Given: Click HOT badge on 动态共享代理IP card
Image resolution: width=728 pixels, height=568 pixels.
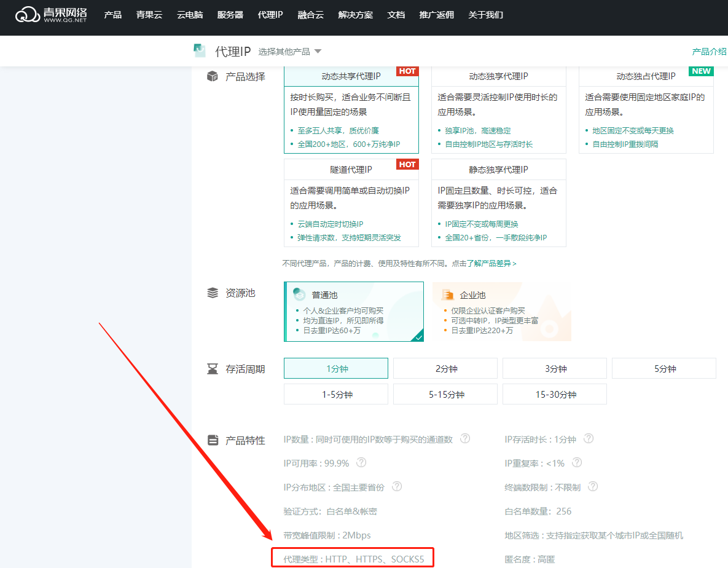Looking at the screenshot, I should [407, 71].
